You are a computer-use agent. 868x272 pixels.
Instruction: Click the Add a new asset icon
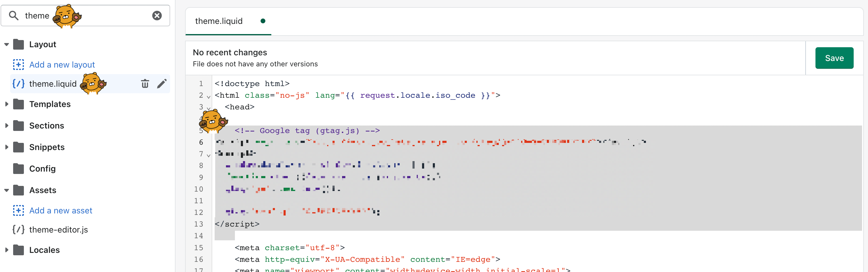click(x=19, y=210)
